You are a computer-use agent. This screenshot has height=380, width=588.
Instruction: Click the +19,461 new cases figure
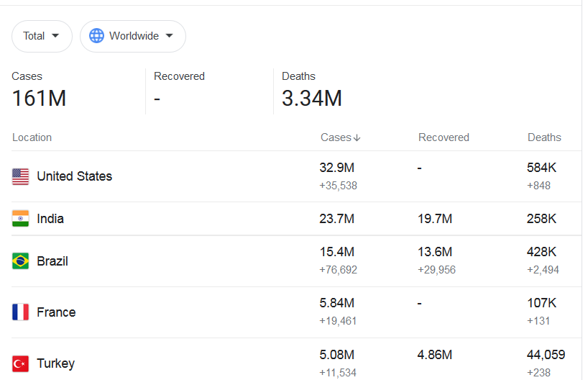338,321
